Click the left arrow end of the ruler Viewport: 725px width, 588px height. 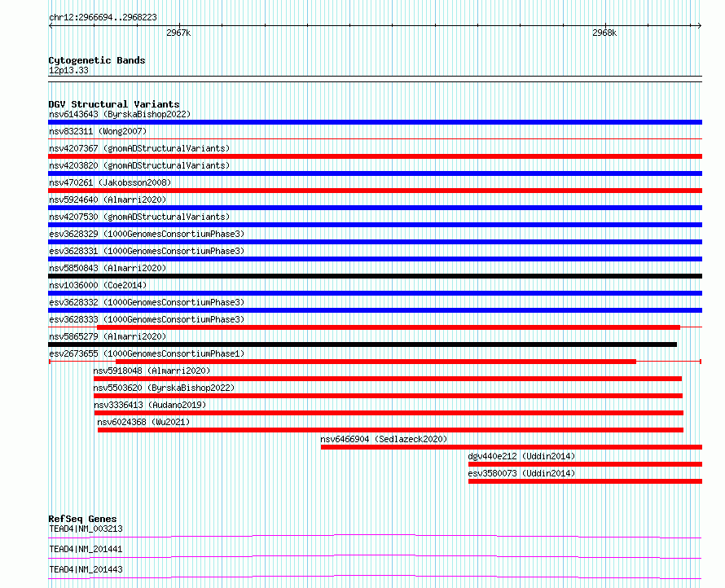[x=51, y=25]
